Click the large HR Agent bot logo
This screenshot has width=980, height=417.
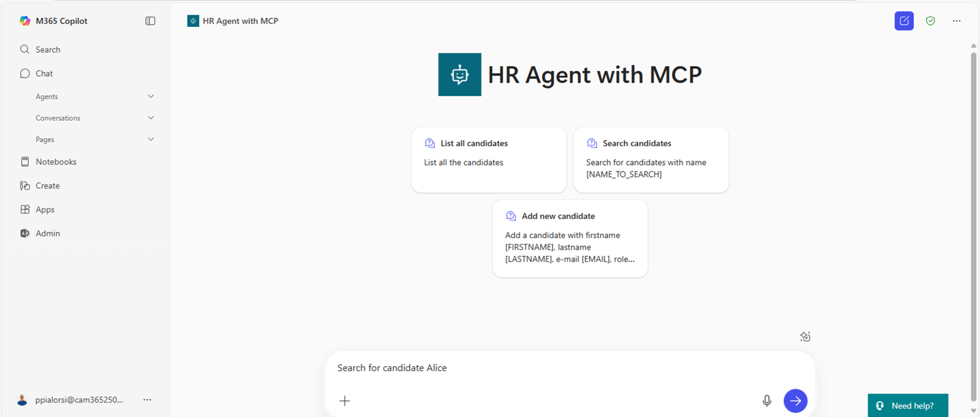[x=459, y=75]
